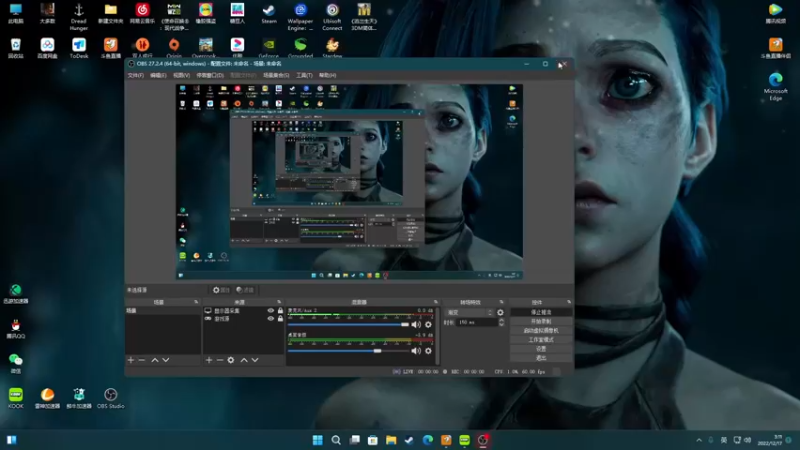Open taskbar Search magnifier
Viewport: 800px width, 450px height.
point(336,440)
